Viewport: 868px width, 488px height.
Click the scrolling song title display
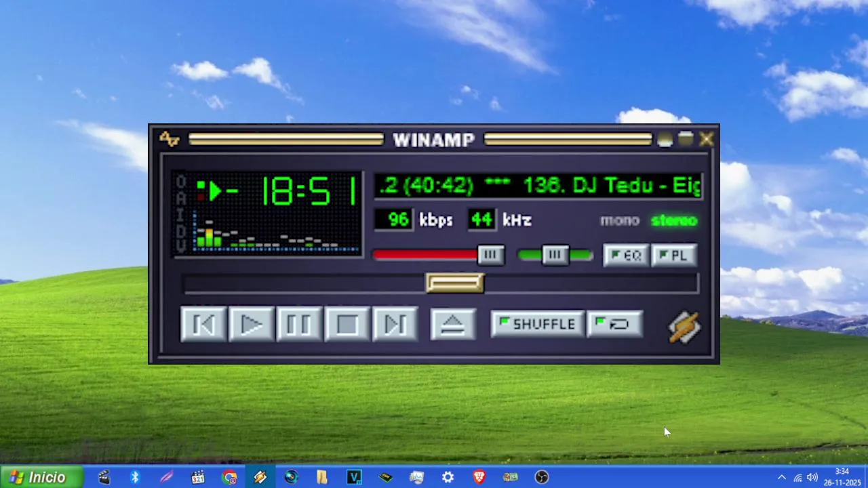pos(538,186)
